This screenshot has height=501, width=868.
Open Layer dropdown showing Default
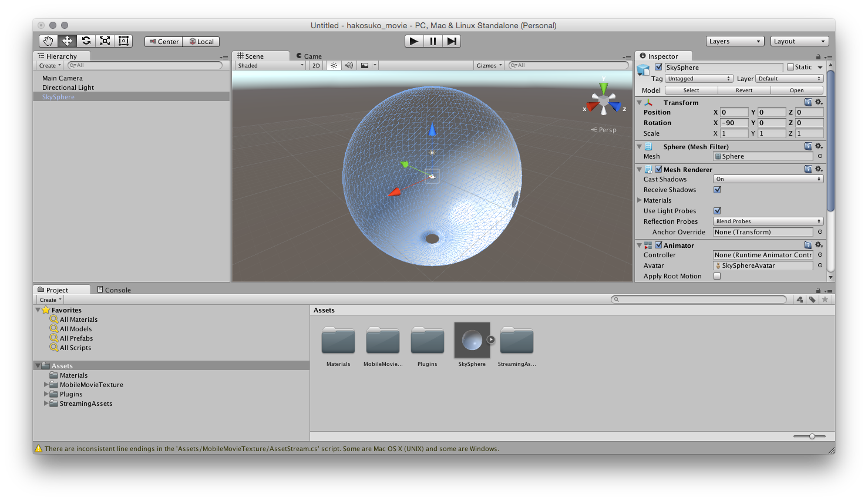pyautogui.click(x=789, y=79)
